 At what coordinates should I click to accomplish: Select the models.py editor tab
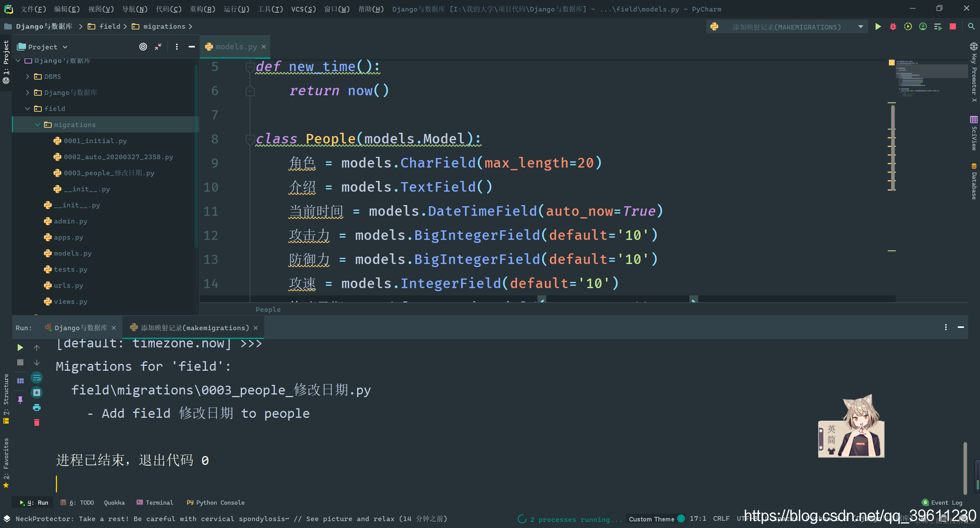pos(236,47)
